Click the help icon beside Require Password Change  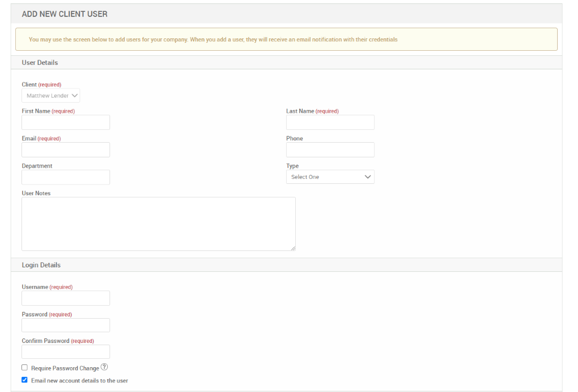click(x=104, y=367)
